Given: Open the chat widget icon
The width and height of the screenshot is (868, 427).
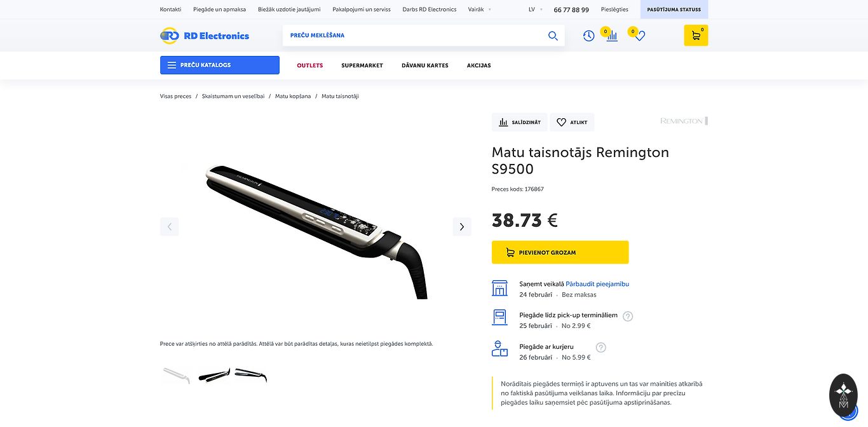Looking at the screenshot, I should 843,395.
